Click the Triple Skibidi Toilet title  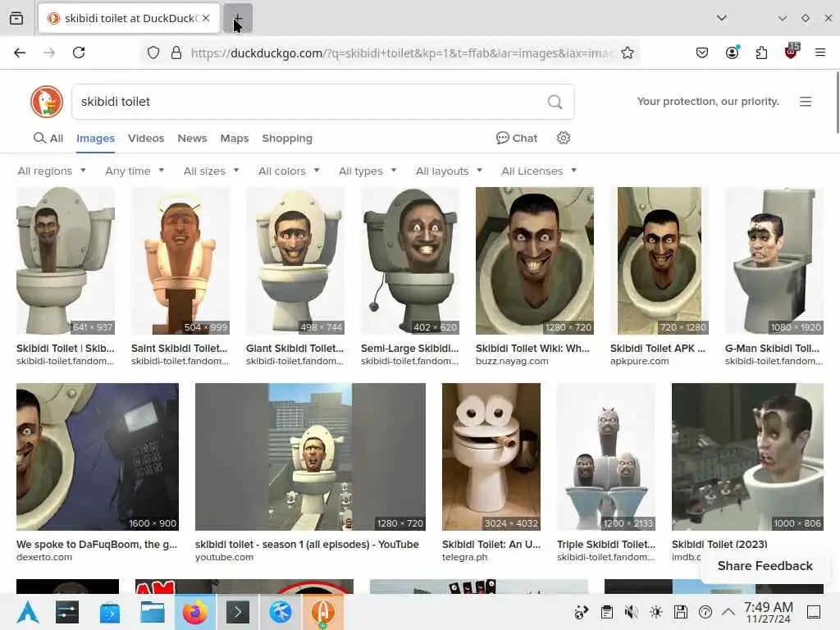pyautogui.click(x=606, y=545)
